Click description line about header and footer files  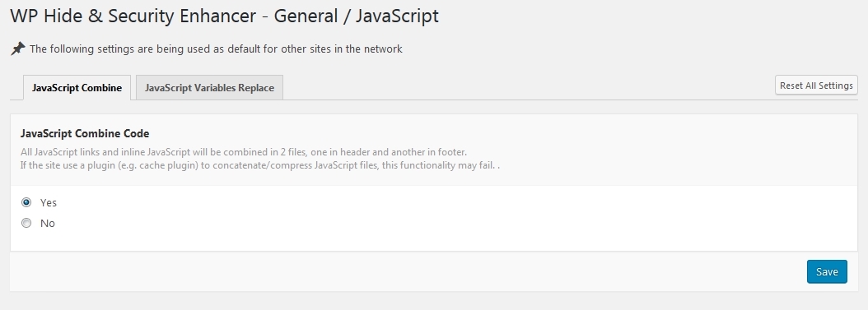(x=244, y=152)
